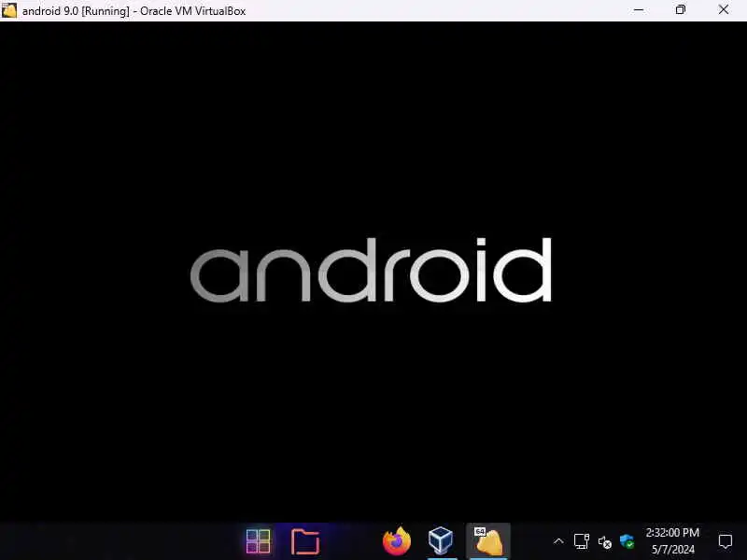Open the notification center icon
Image resolution: width=747 pixels, height=560 pixels.
726,541
